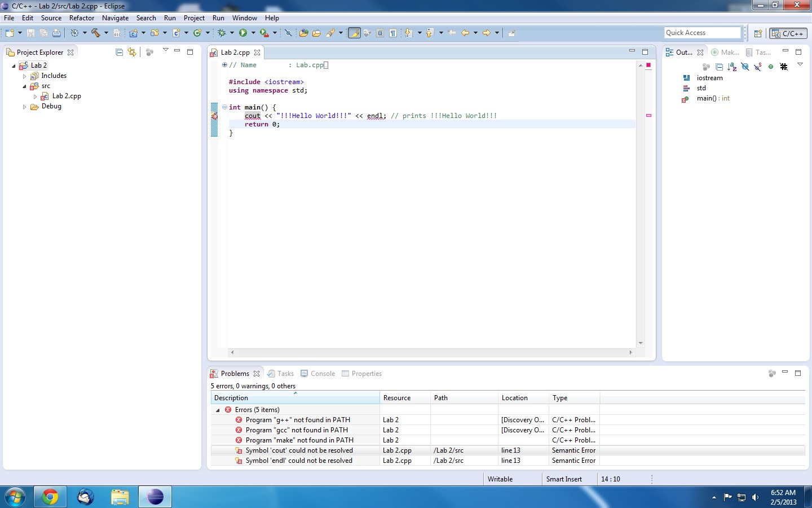Click the Build hammer icon
This screenshot has width=812, height=508.
(x=96, y=33)
